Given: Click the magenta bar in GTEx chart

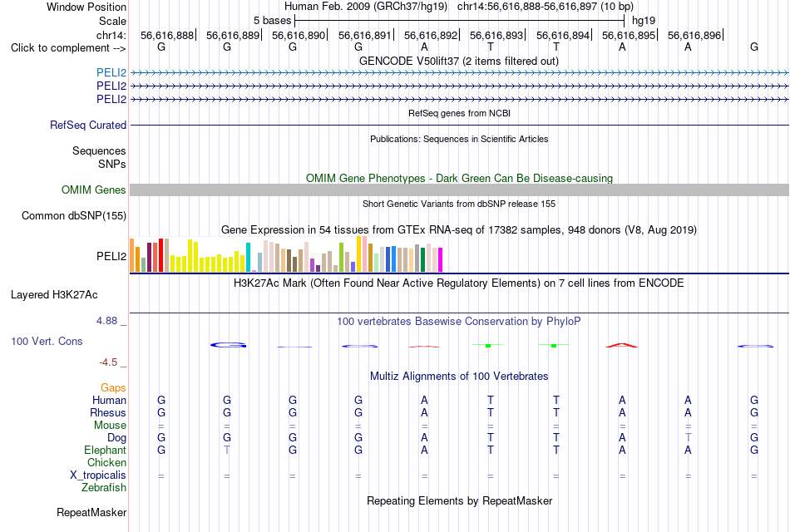Looking at the screenshot, I should (440, 259).
